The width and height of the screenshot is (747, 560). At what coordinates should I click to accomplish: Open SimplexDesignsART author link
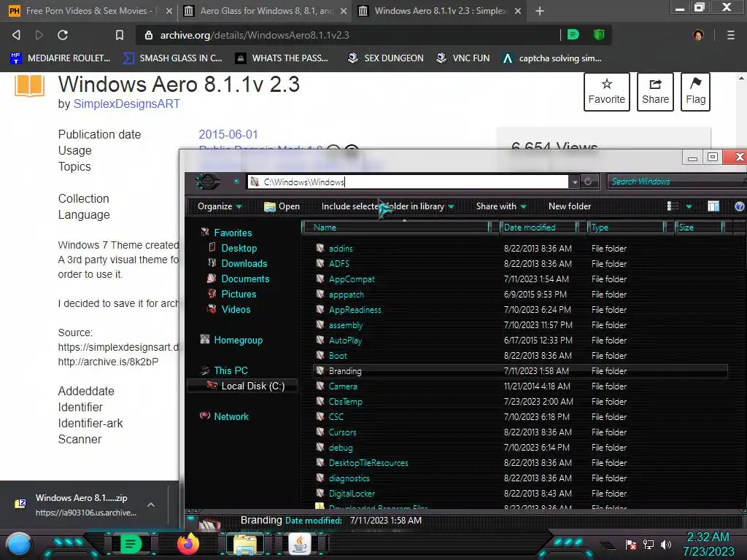127,104
